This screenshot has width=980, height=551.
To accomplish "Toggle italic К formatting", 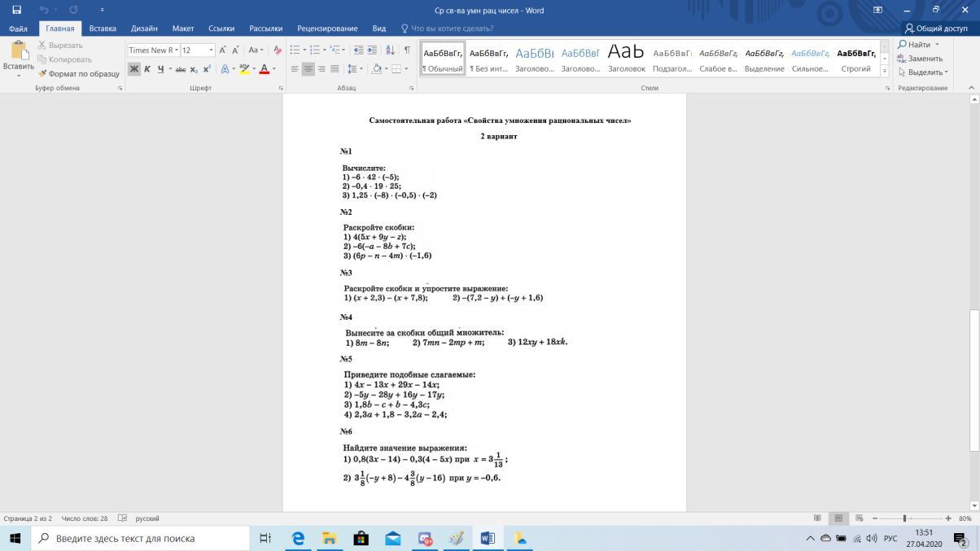I will point(147,69).
